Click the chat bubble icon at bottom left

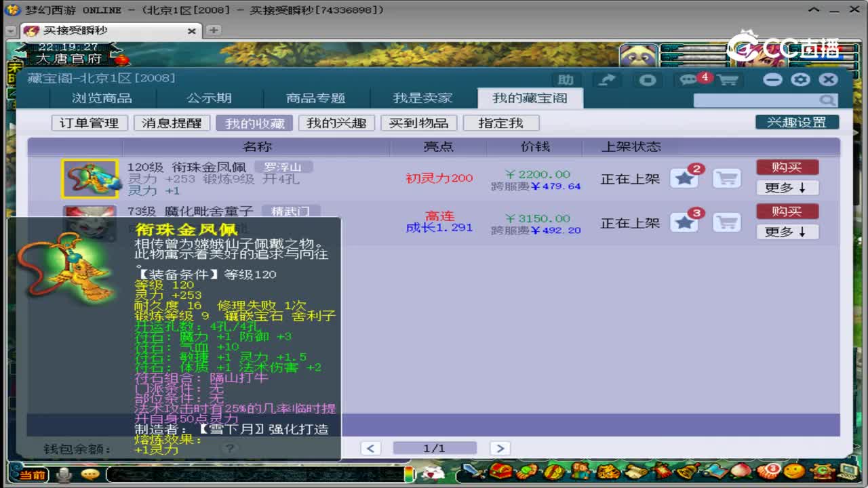(x=90, y=474)
